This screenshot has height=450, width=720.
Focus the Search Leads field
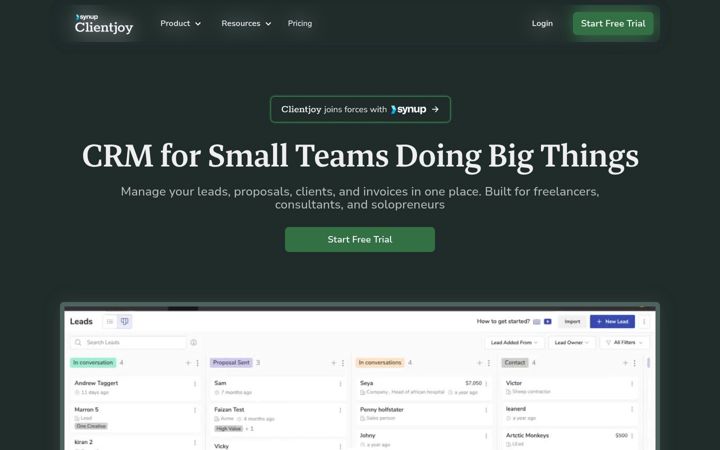(x=129, y=343)
